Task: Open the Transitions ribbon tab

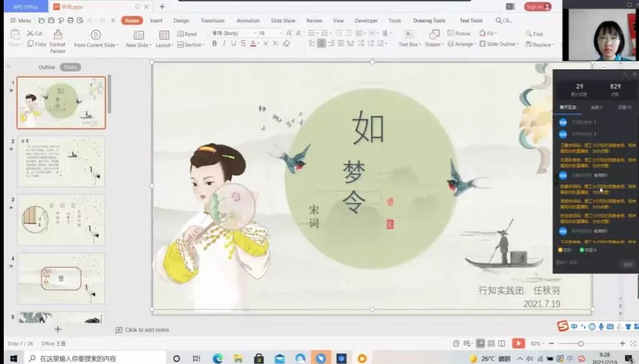Action: click(212, 20)
